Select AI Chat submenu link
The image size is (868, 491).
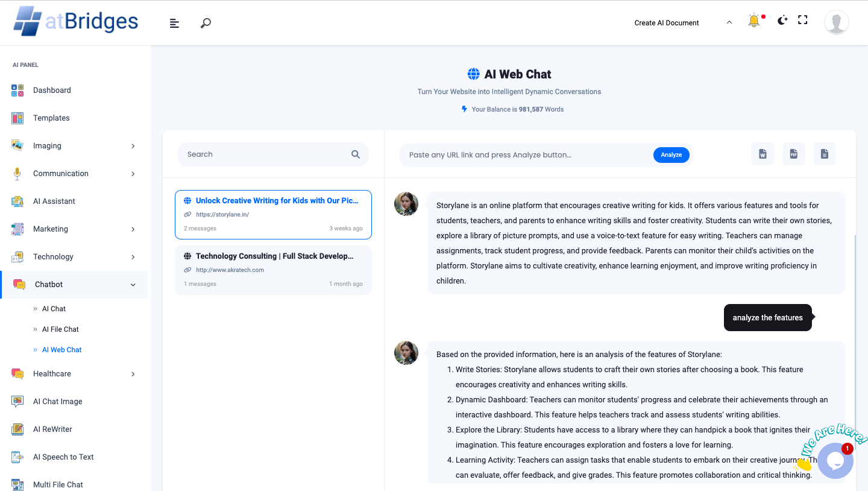(54, 309)
